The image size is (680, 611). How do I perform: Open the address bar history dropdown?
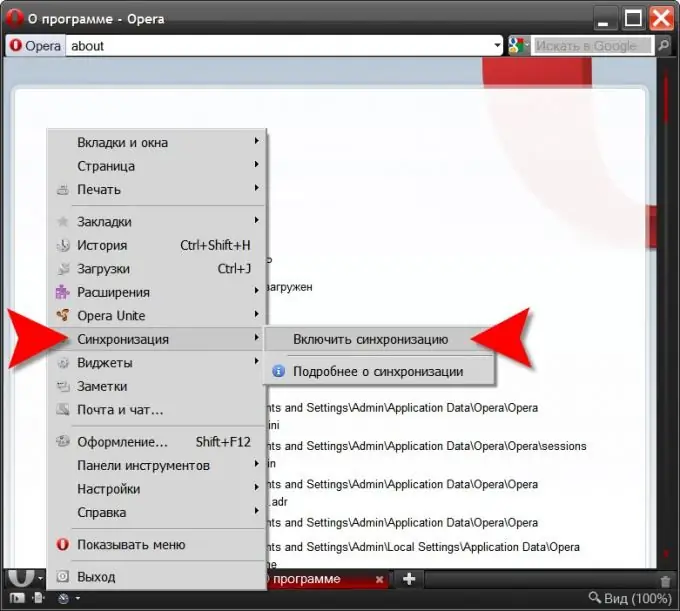pyautogui.click(x=497, y=45)
